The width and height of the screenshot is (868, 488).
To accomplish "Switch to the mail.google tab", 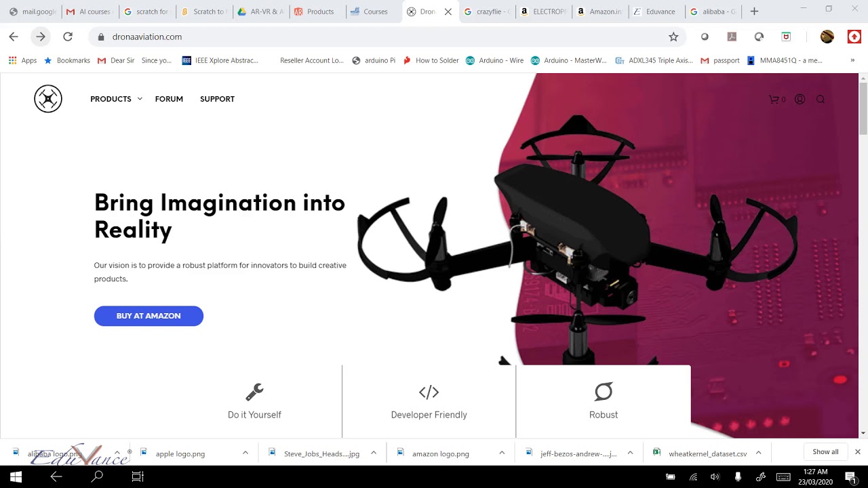I will tap(33, 12).
